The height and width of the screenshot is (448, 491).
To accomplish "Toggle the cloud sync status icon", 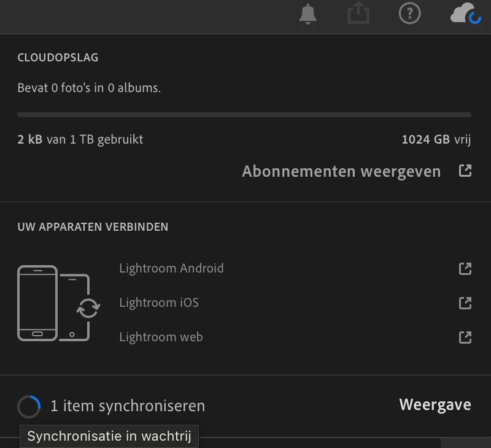I will (465, 14).
